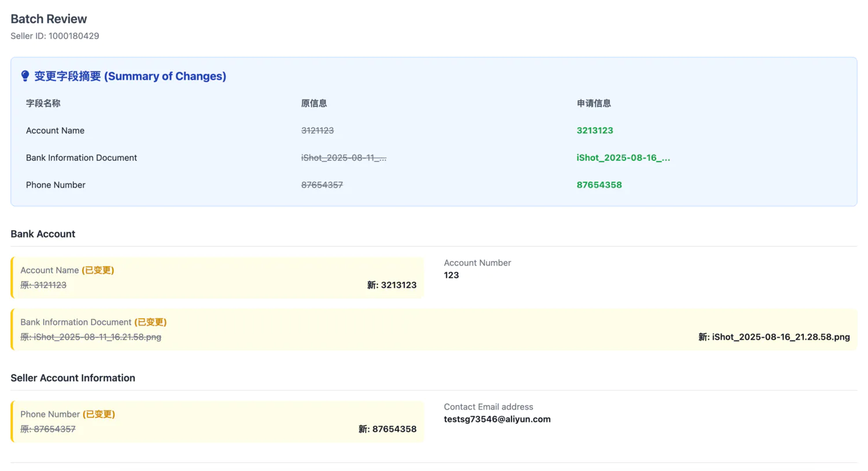868x471 pixels.
Task: Click the Batch Review page title
Action: pyautogui.click(x=49, y=19)
